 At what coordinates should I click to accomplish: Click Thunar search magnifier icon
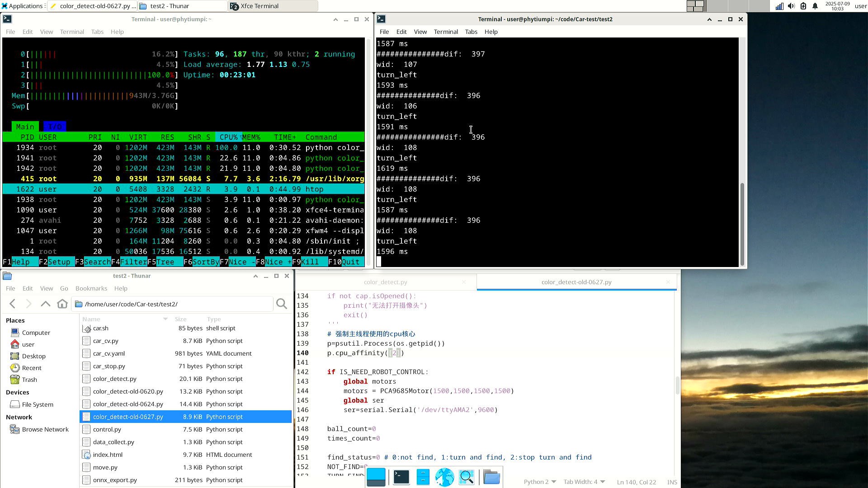(282, 304)
